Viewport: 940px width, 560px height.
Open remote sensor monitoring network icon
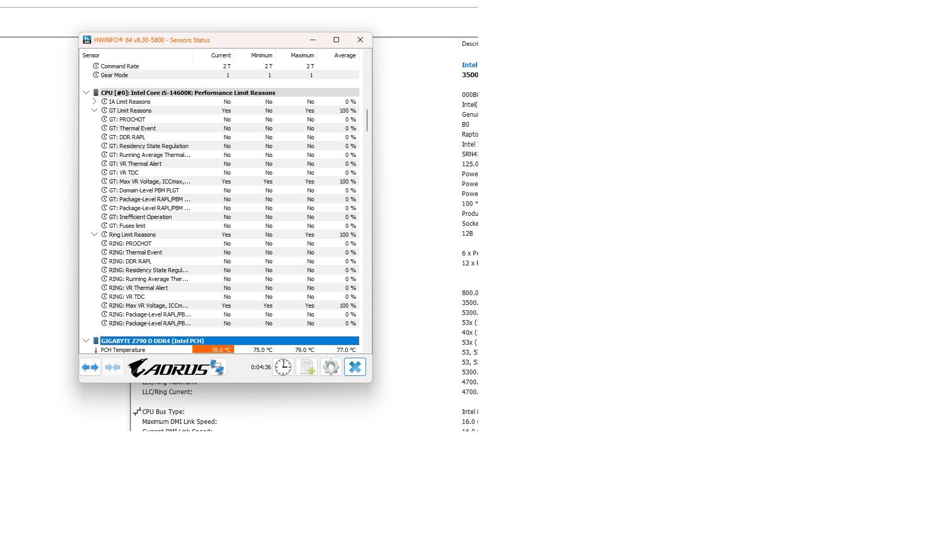(x=217, y=367)
